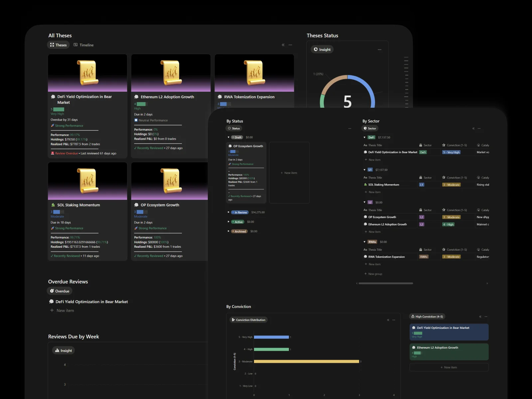Open the Conviction Distribution options ellipsis
This screenshot has height=399, width=532.
coord(394,320)
